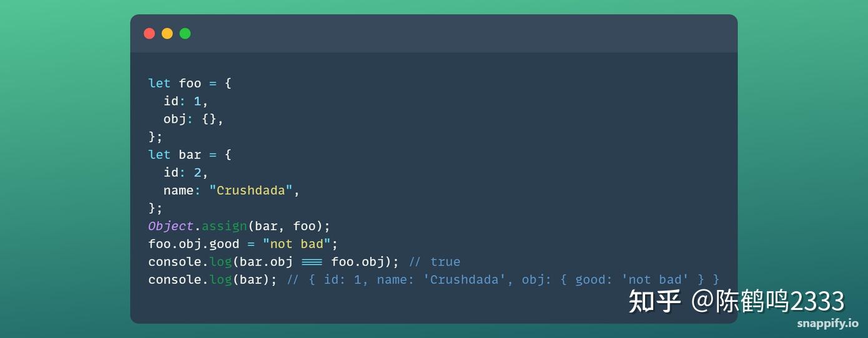This screenshot has height=338, width=868.
Task: Click the green maximize dot
Action: click(x=185, y=34)
